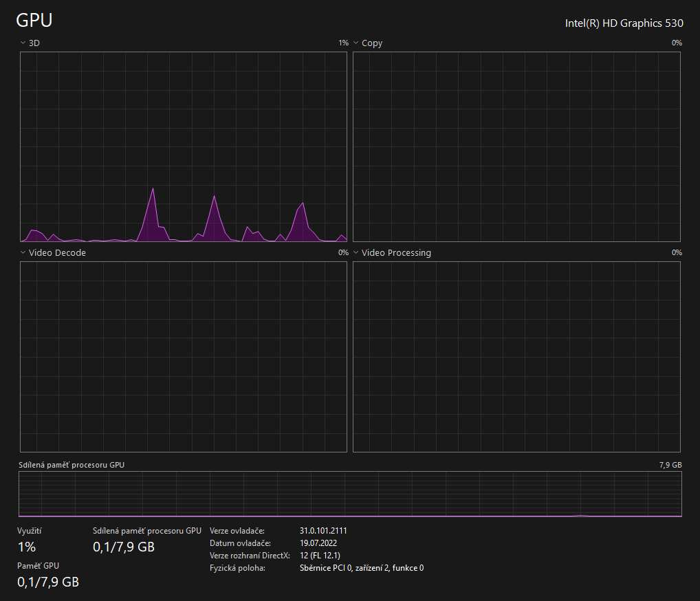Image resolution: width=700 pixels, height=601 pixels.
Task: Expand the Video Decode engine selector
Action: click(x=23, y=252)
